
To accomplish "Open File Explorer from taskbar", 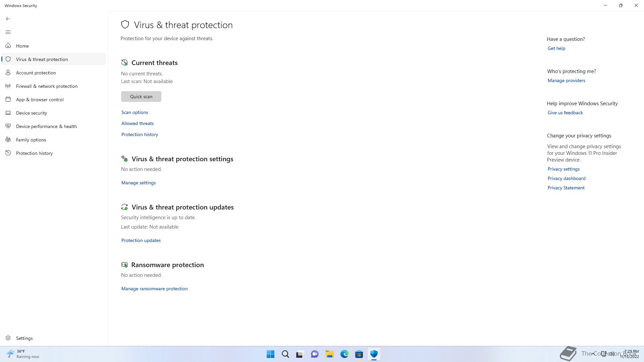I will [330, 354].
